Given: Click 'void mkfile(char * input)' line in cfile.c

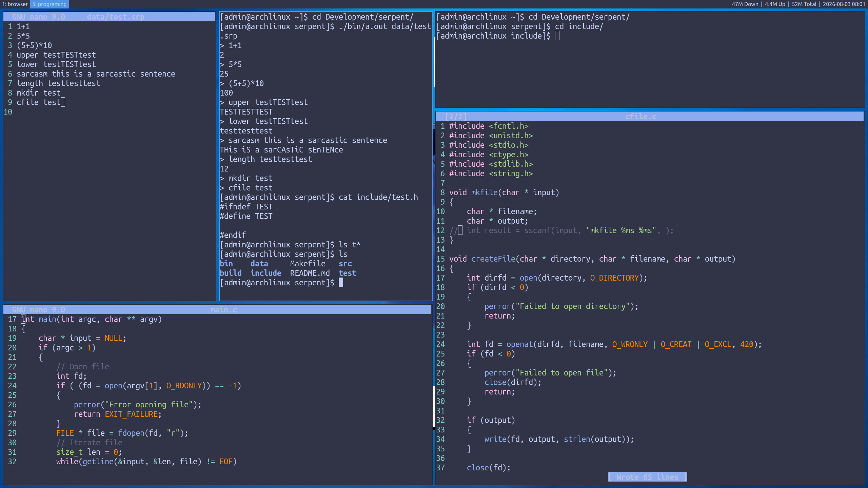Looking at the screenshot, I should tap(504, 192).
